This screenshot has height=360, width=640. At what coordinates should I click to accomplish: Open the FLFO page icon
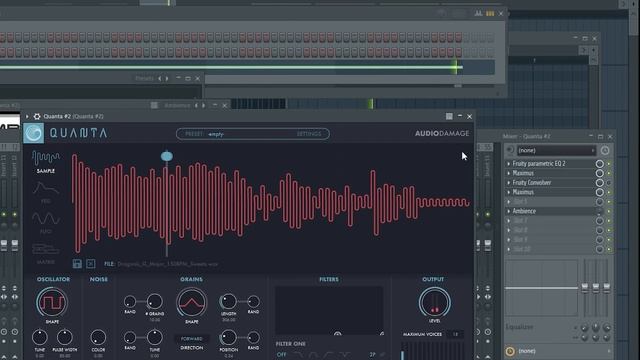(x=46, y=222)
